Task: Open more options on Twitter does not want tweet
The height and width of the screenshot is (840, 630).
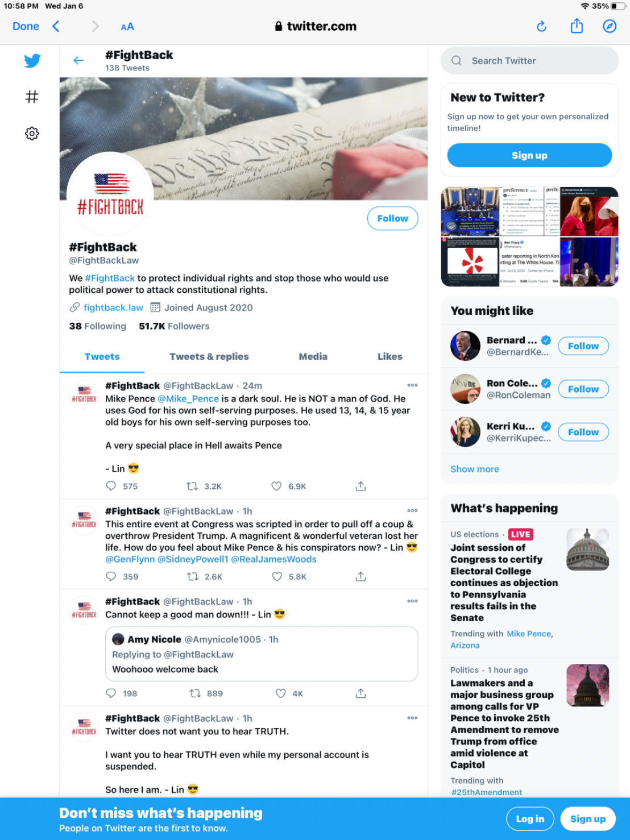Action: tap(412, 718)
